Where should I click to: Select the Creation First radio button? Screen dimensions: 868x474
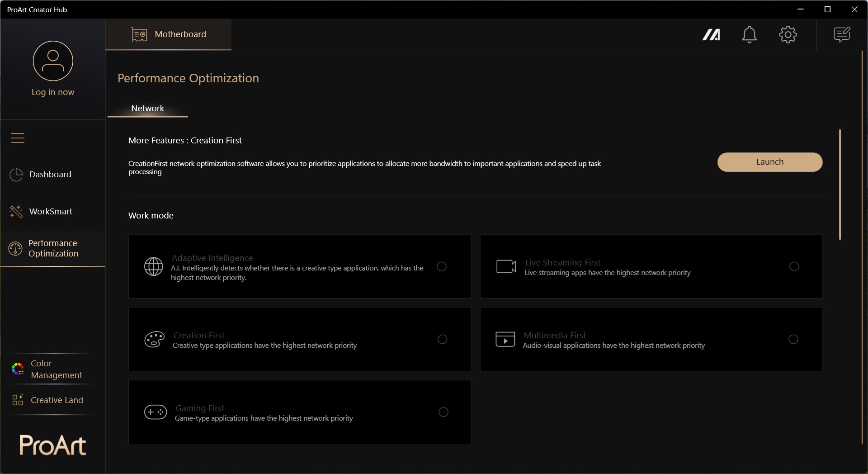[x=443, y=339]
